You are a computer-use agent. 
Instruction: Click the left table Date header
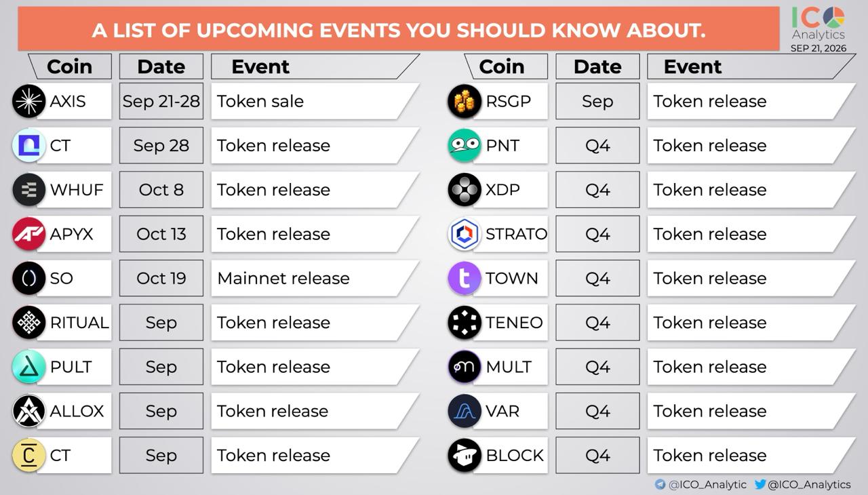(161, 66)
